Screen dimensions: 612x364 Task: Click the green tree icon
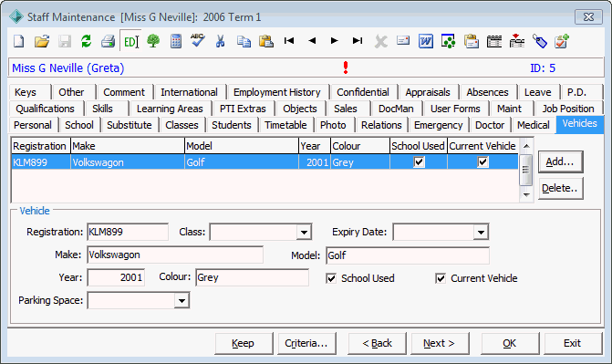[153, 41]
